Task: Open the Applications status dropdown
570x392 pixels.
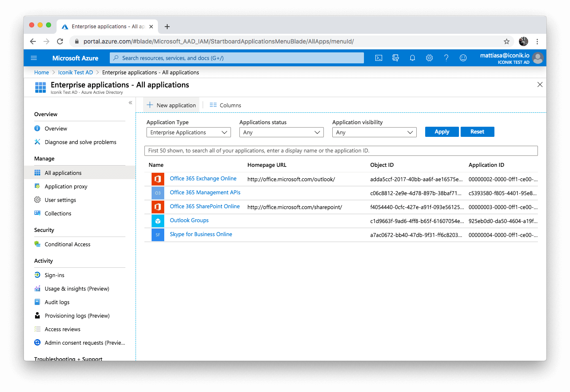Action: tap(281, 132)
